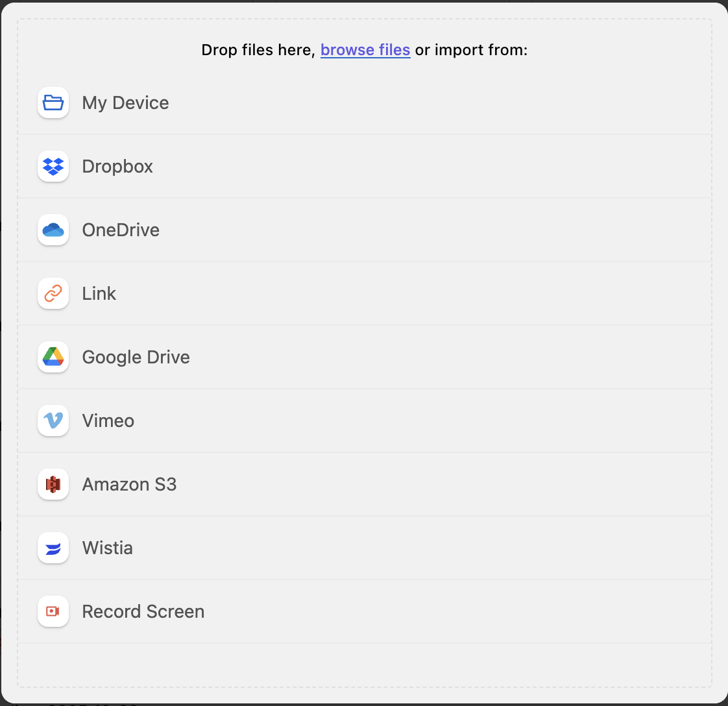Click the Wistia logo icon
728x706 pixels.
pyautogui.click(x=53, y=548)
